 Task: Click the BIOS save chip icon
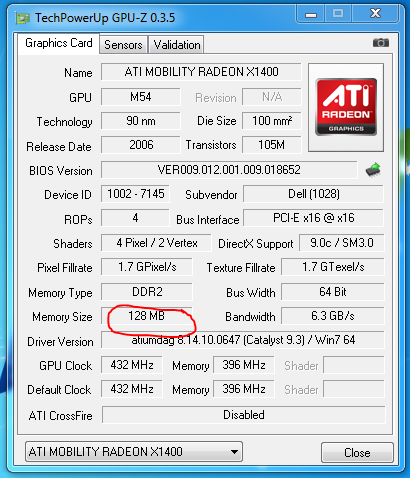(x=373, y=170)
